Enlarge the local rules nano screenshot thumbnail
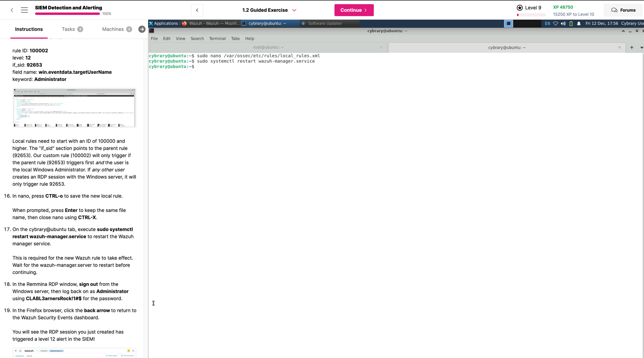This screenshot has width=644, height=358. click(x=74, y=108)
